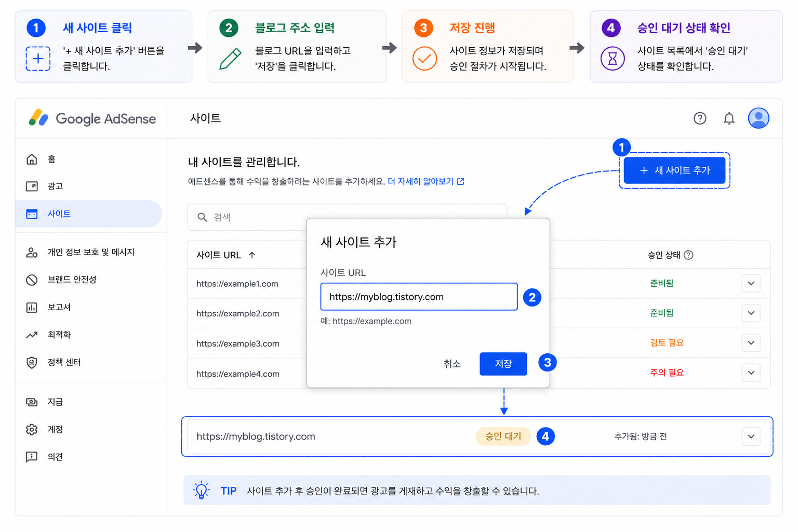The height and width of the screenshot is (532, 798).
Task: Select https://example3.com row text
Action: click(x=238, y=343)
